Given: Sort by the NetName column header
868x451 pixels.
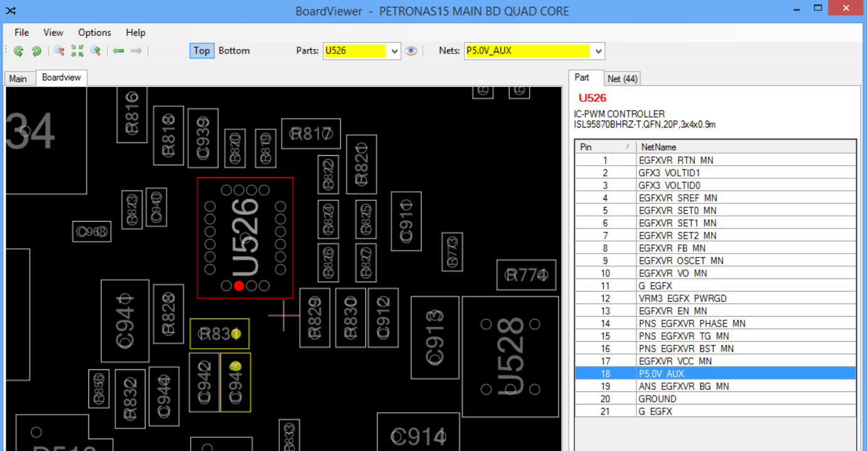Looking at the screenshot, I should coord(746,147).
